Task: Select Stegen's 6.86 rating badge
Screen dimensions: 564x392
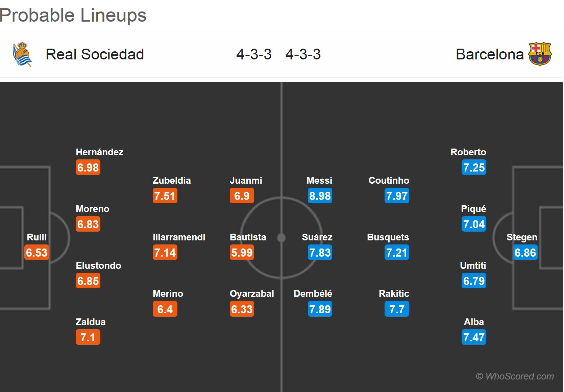Action: pos(525,253)
